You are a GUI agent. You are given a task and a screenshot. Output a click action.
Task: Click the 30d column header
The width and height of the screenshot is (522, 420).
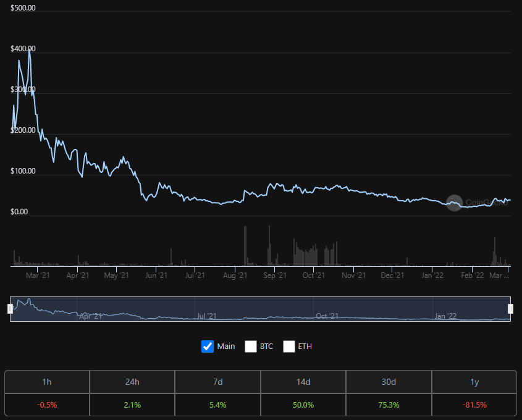click(x=389, y=382)
